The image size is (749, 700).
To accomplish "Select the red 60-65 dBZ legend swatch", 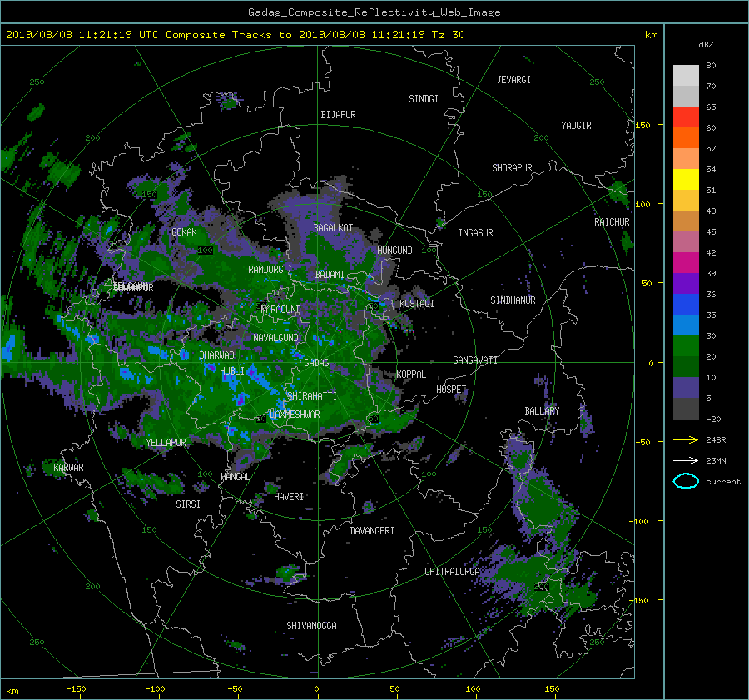I will click(686, 117).
